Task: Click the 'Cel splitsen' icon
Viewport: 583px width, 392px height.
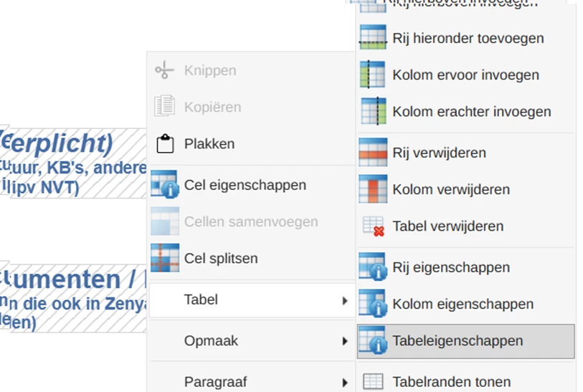Action: click(165, 258)
